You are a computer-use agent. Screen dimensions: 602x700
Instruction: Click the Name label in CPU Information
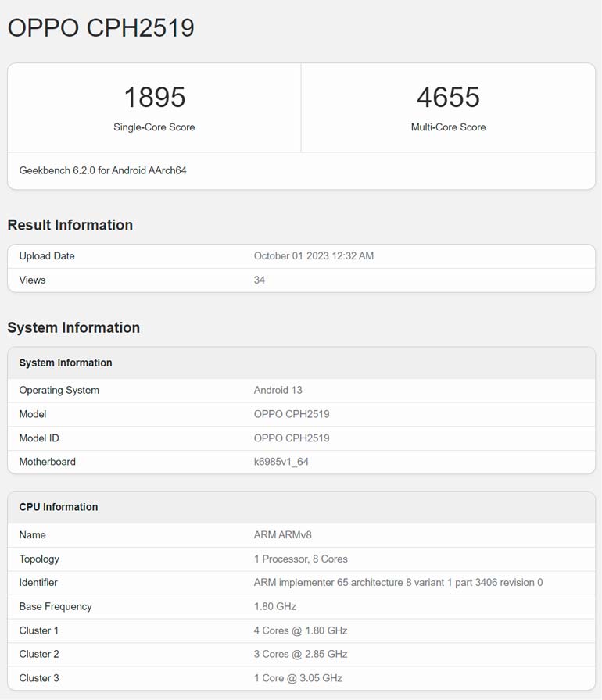tap(32, 535)
